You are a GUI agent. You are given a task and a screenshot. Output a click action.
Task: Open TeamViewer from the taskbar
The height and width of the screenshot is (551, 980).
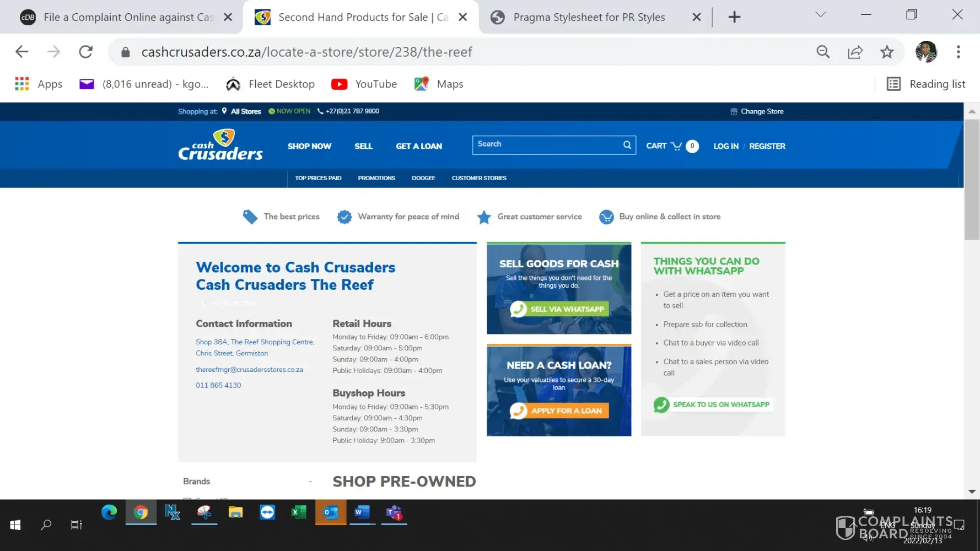(x=267, y=513)
